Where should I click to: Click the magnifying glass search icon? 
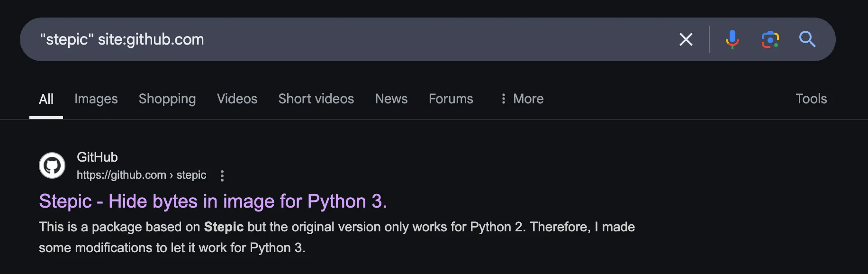pos(807,39)
